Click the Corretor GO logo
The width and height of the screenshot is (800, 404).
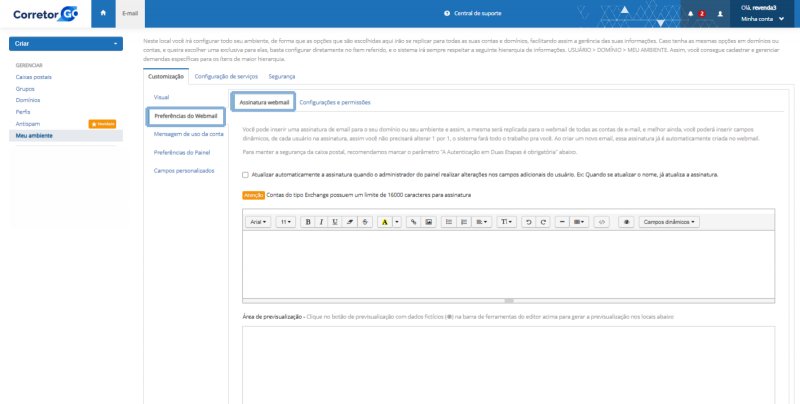[45, 14]
